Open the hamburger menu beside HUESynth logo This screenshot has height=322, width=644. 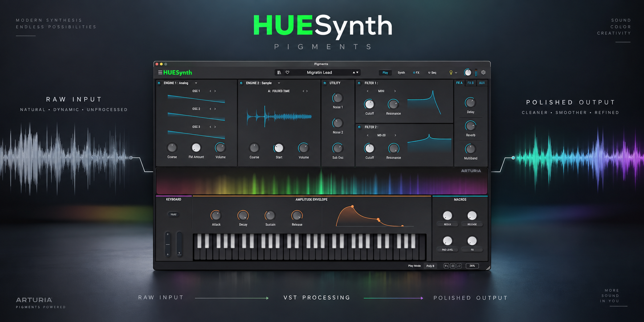[x=160, y=73]
